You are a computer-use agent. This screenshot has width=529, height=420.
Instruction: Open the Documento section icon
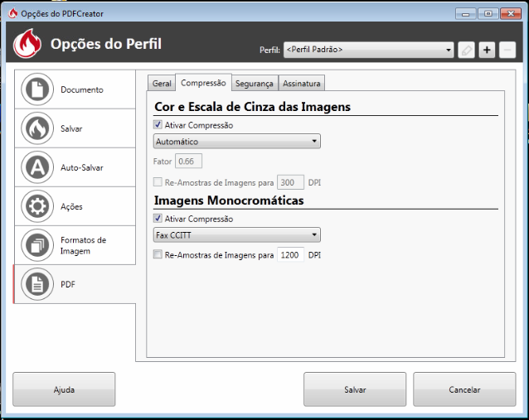[37, 89]
